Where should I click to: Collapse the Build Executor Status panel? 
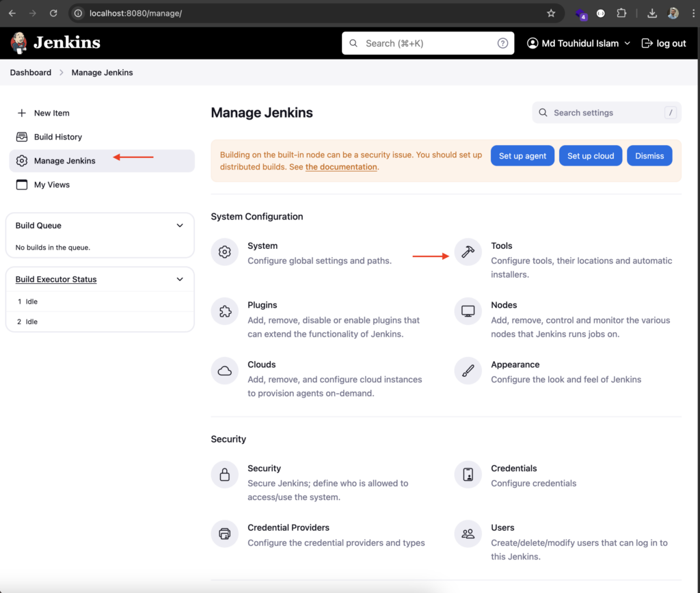coord(180,279)
